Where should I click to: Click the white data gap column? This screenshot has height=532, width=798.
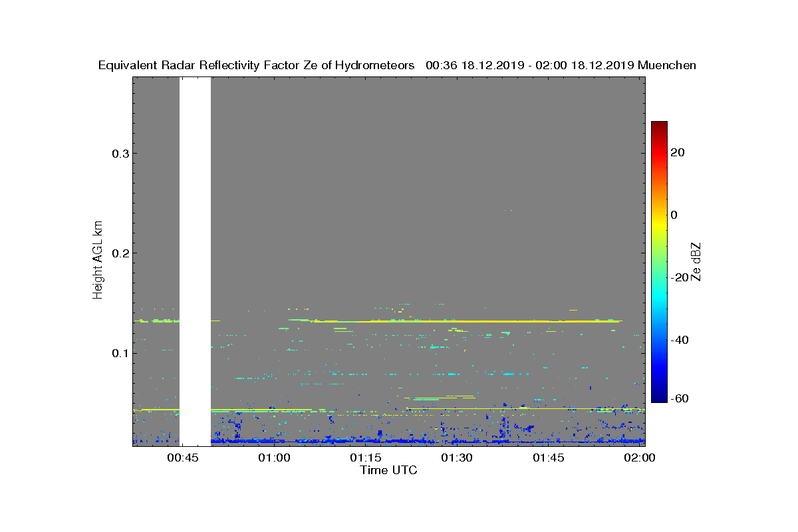pyautogui.click(x=195, y=261)
